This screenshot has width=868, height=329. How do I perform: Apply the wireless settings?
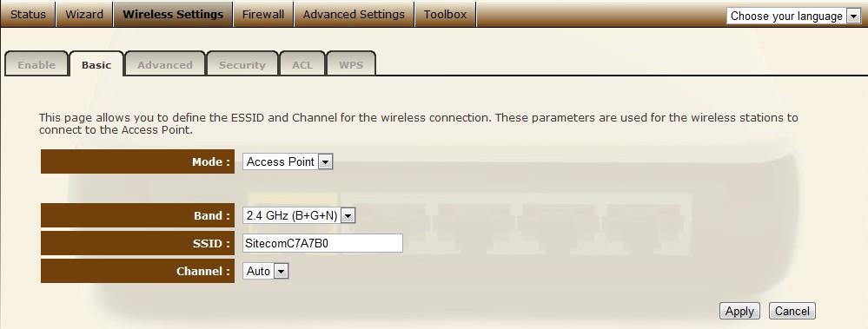click(x=739, y=311)
